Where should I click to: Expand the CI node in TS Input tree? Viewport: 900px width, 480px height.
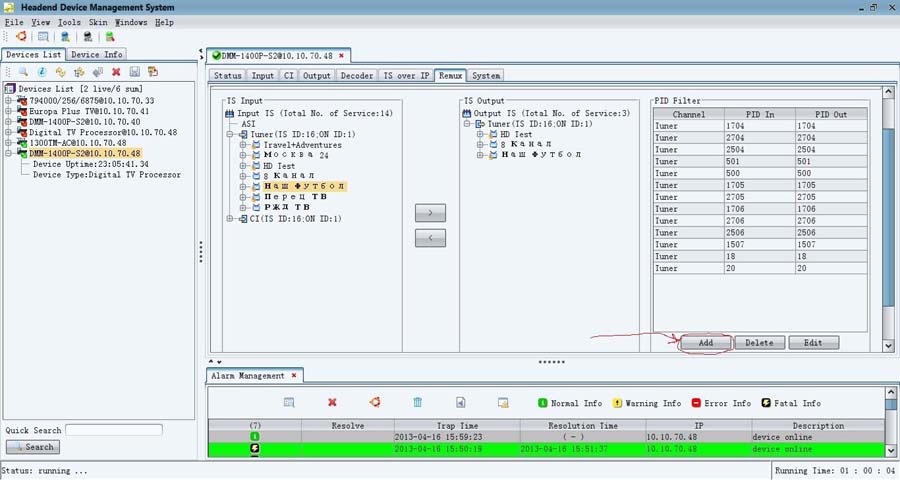pyautogui.click(x=229, y=218)
